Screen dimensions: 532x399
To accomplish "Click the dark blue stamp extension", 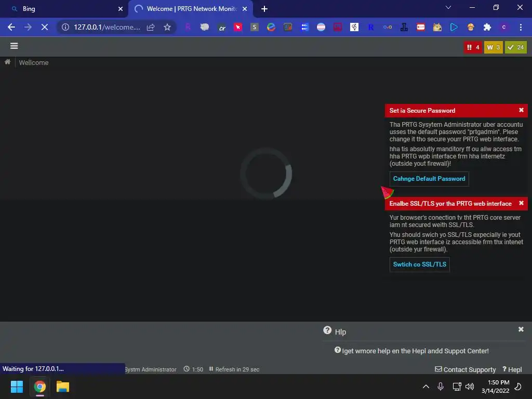I will [x=404, y=27].
